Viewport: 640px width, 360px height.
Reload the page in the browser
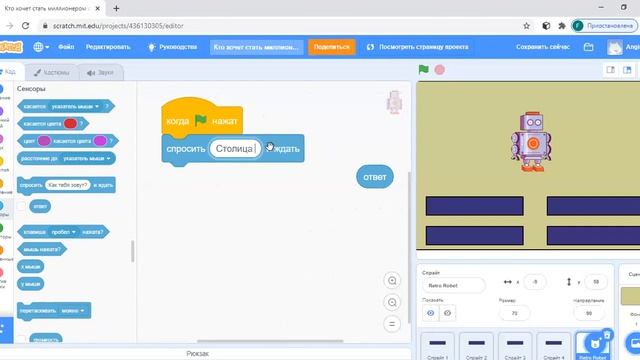25,26
